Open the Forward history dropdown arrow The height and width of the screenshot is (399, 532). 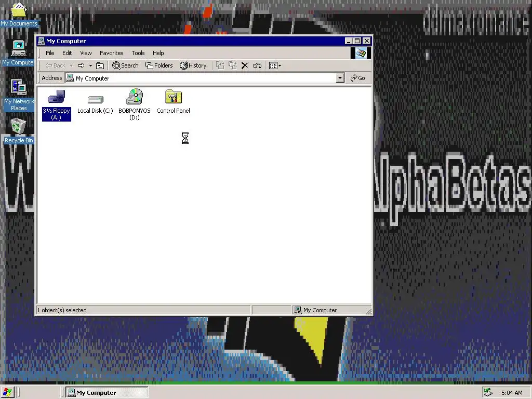90,65
